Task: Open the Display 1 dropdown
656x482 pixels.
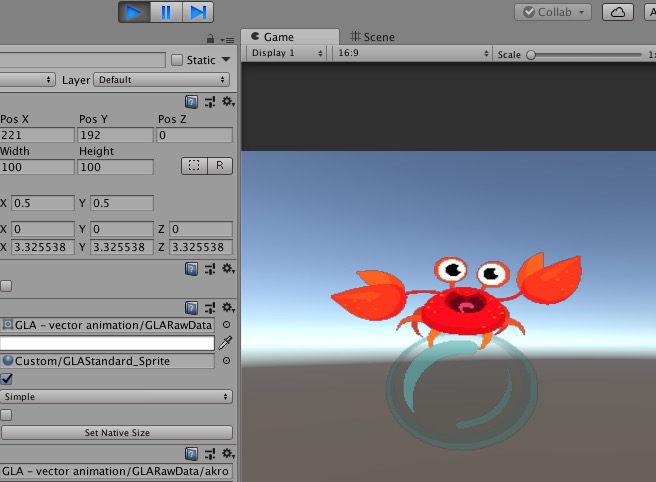Action: point(287,53)
